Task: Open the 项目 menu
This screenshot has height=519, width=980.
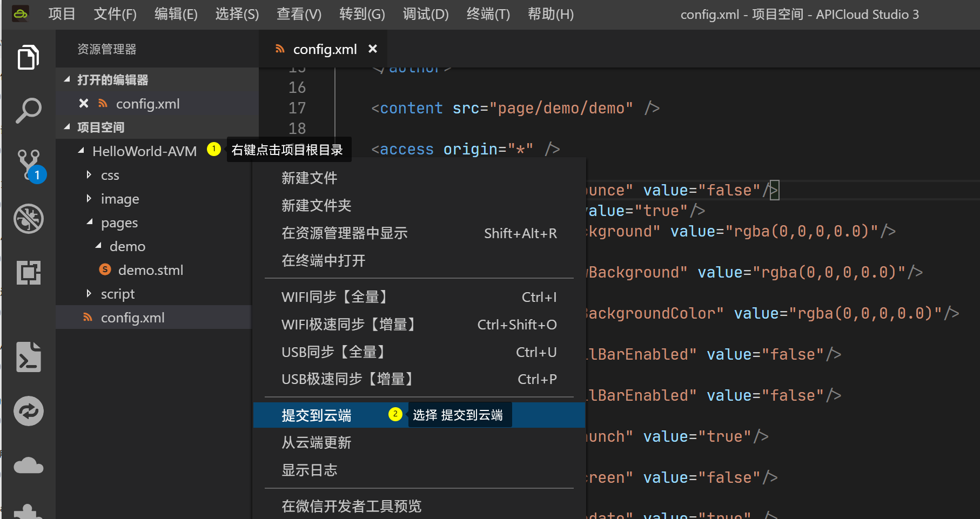Action: tap(62, 14)
